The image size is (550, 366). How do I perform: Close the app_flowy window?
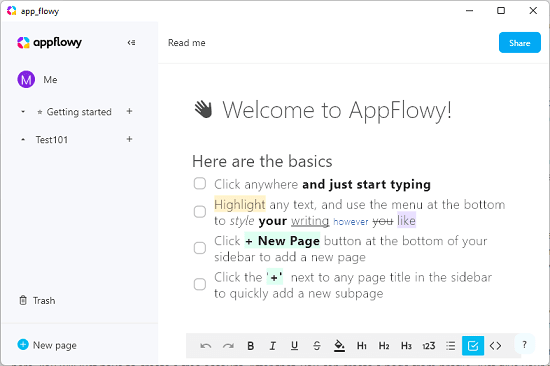click(533, 11)
